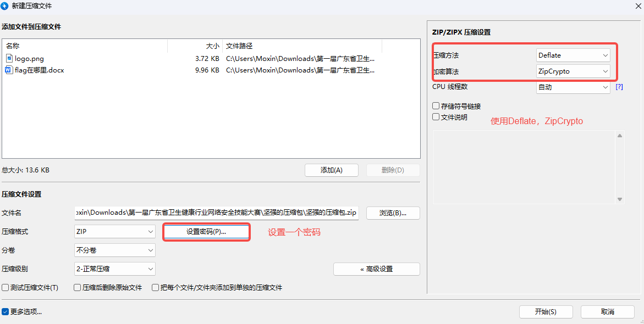Screen dimensions: 644x324
Task: Click the 文件名 path input field
Action: pos(216,213)
